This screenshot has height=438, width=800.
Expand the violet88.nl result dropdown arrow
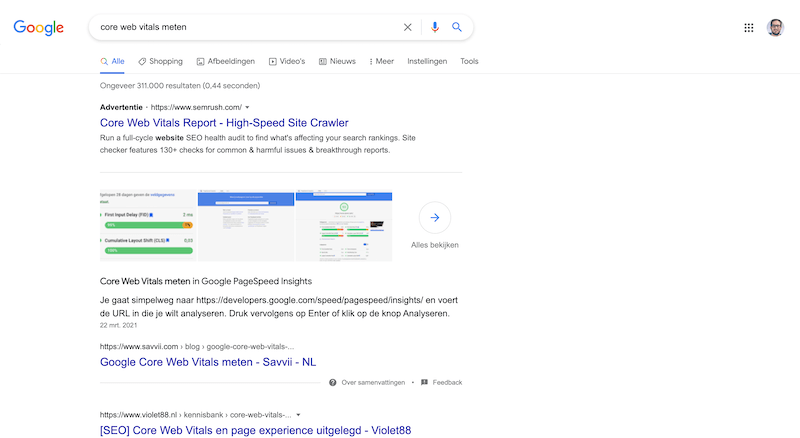tap(298, 414)
